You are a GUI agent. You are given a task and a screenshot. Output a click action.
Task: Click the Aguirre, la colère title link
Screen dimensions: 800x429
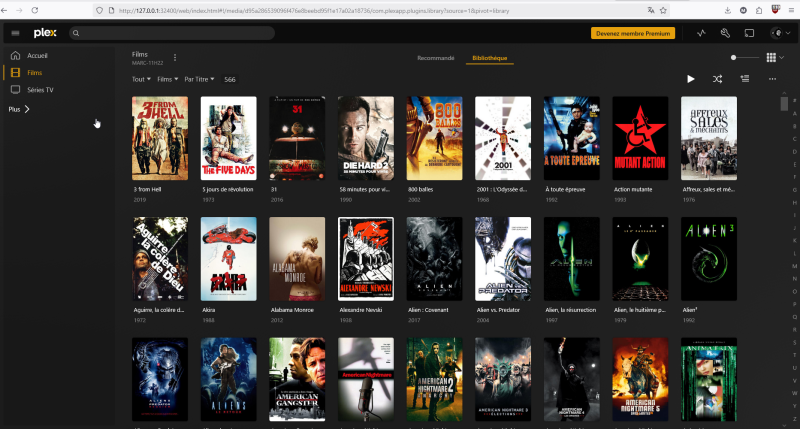pyautogui.click(x=159, y=310)
